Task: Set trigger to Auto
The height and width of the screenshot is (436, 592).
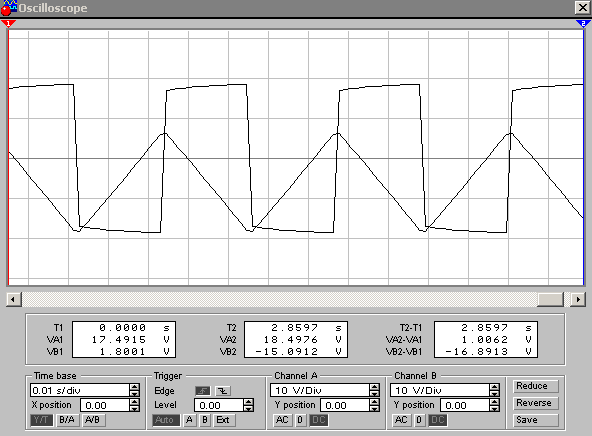Action: (x=165, y=420)
